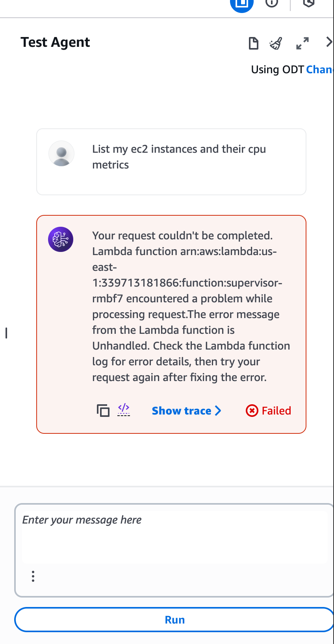Image resolution: width=334 pixels, height=644 pixels.
Task: Clear the chat with the broom icon
Action: click(x=276, y=43)
